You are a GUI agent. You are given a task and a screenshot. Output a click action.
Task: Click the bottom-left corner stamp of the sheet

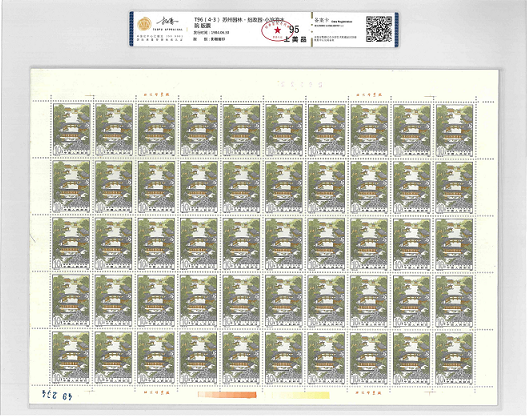pos(72,357)
